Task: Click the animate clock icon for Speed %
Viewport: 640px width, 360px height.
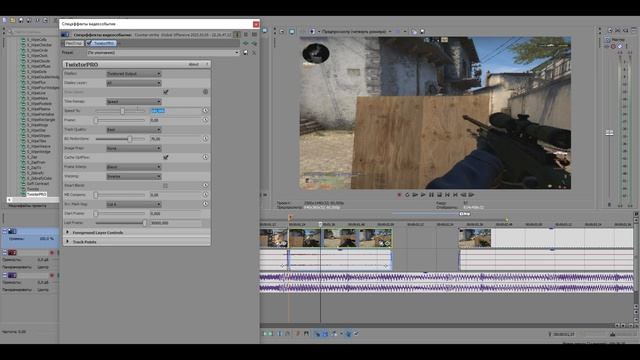Action: (205, 111)
